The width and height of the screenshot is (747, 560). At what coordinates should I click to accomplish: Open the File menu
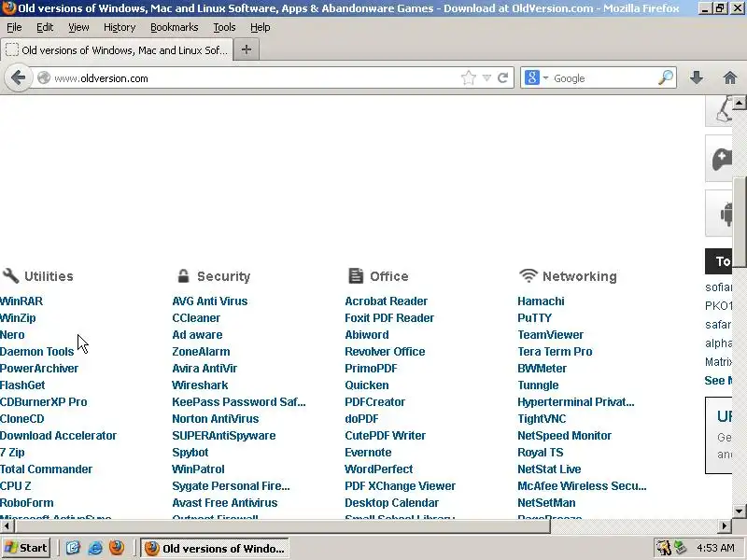[14, 27]
